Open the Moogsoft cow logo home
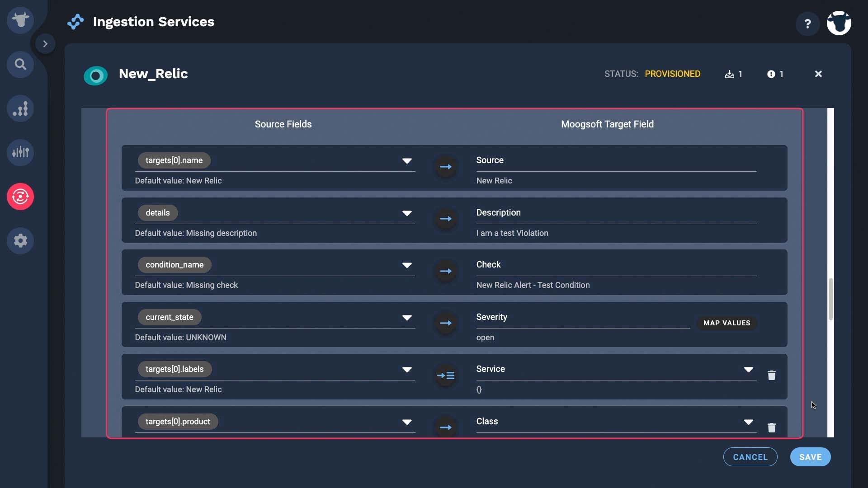The image size is (868, 488). pyautogui.click(x=20, y=20)
